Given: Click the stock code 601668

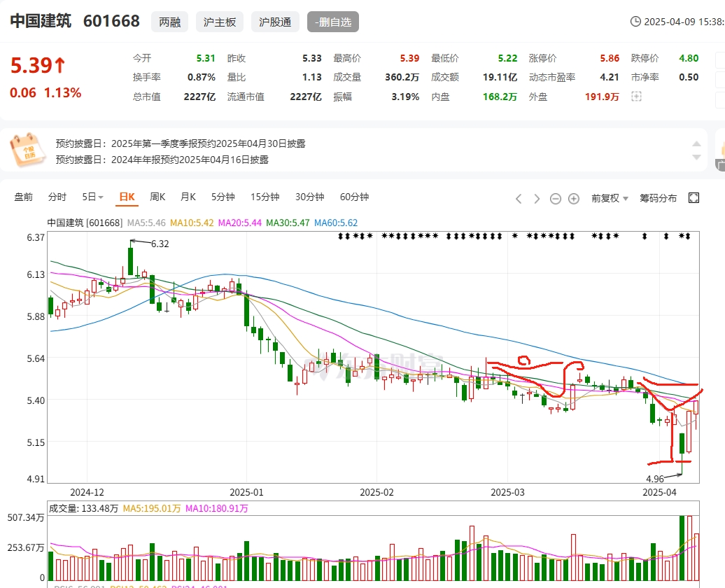Looking at the screenshot, I should [x=111, y=21].
